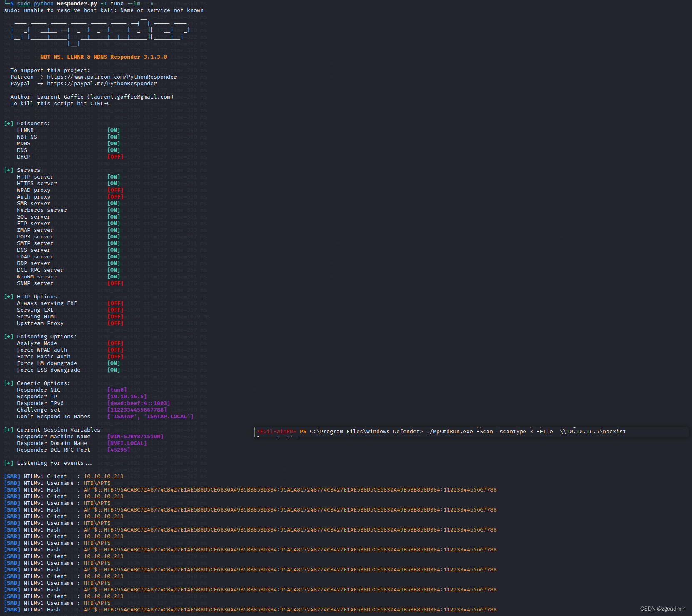Click the 'sudo: unable to resolve host kali' warning
Image resolution: width=692 pixels, height=616 pixels.
104,10
